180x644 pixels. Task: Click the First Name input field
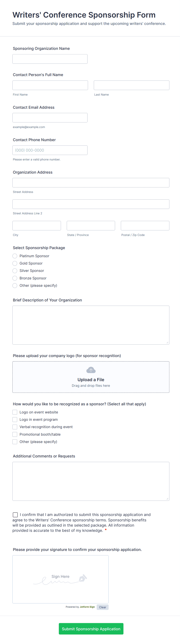(50, 85)
